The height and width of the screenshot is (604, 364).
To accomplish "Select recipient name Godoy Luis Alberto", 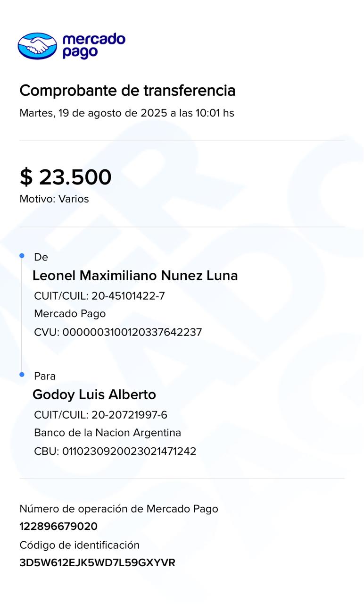I will [94, 394].
